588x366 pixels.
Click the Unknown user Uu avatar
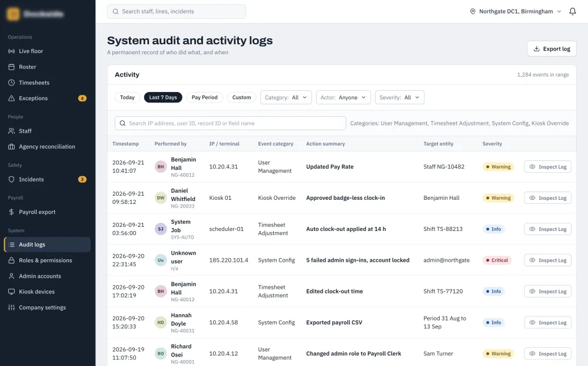(161, 260)
